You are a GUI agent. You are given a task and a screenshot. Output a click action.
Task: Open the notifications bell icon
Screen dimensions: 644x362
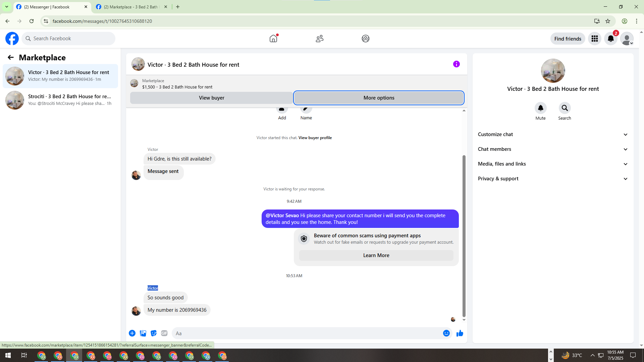[x=610, y=39]
